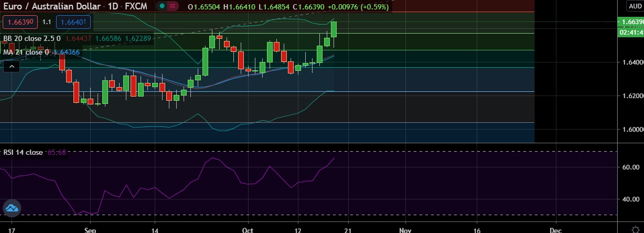Click the Nov label on time axis
The image size is (644, 233).
404,229
